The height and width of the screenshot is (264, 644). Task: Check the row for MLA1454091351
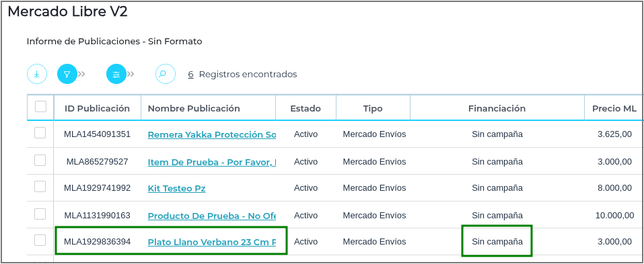(x=40, y=133)
